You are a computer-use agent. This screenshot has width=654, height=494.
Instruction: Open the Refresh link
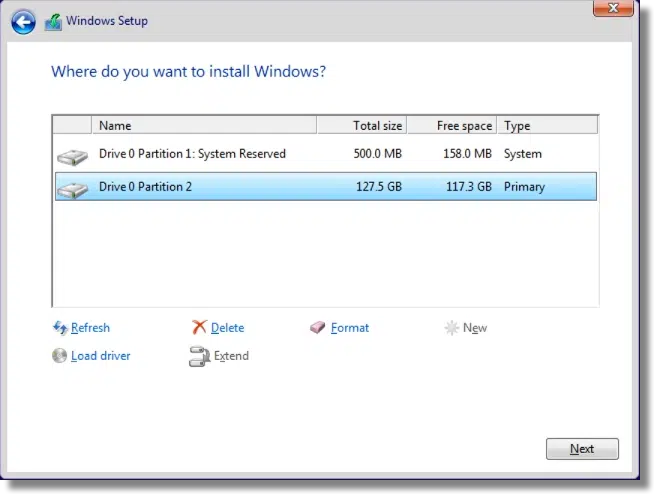coord(90,328)
